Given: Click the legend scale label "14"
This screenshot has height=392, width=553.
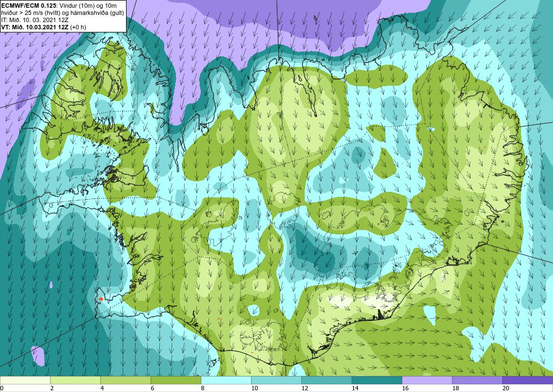Looking at the screenshot, I should tap(355, 388).
